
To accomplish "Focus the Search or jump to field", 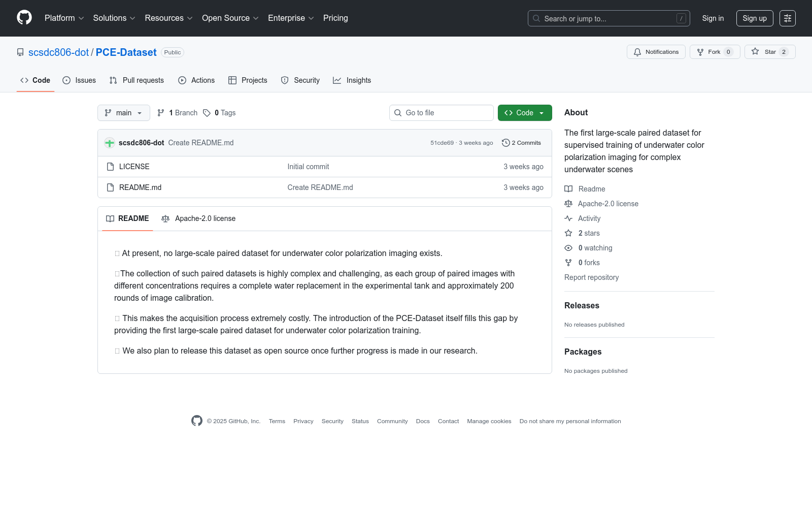I will 609,18.
